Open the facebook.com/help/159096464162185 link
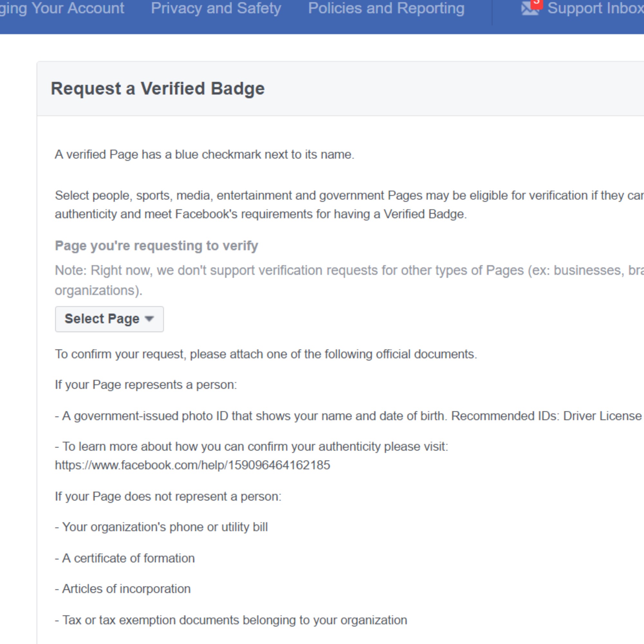Screen dimensions: 644x644 tap(192, 465)
